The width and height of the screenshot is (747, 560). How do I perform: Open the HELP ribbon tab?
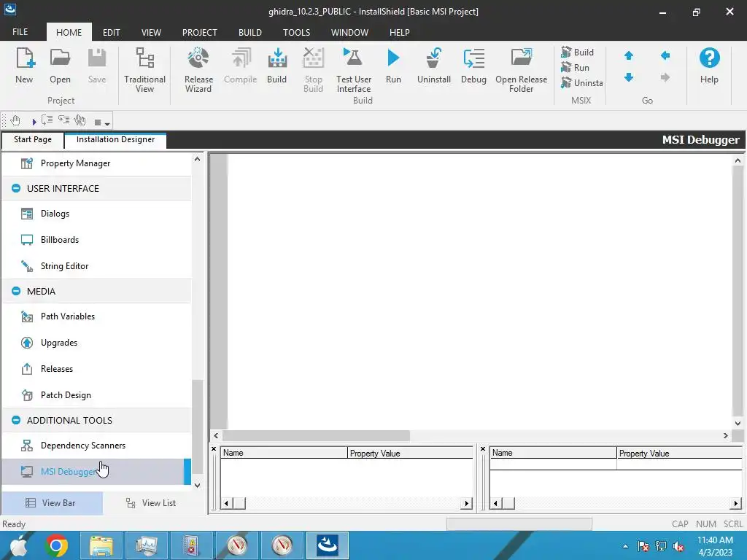[399, 32]
